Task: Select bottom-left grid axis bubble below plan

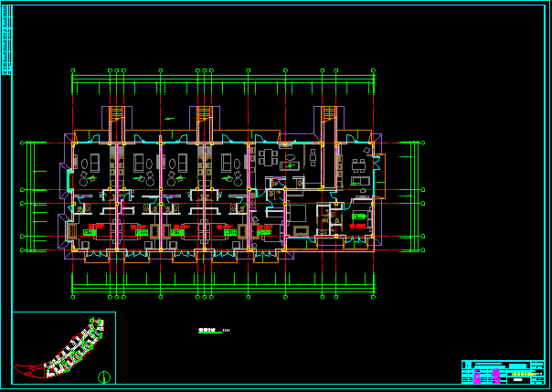Action: [73, 296]
